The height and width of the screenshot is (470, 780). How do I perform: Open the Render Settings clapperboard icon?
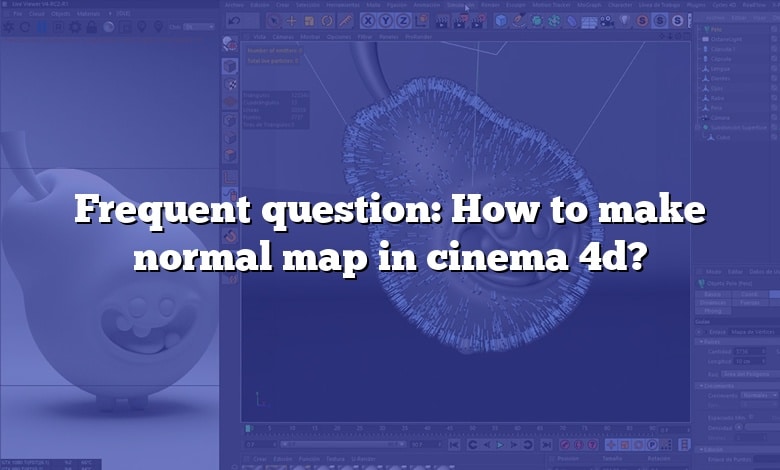pos(479,21)
